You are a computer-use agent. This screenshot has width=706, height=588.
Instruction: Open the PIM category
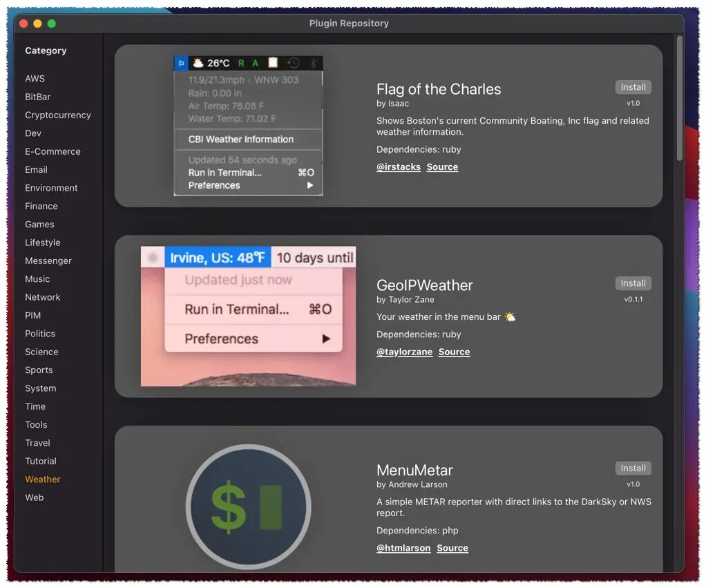click(33, 315)
